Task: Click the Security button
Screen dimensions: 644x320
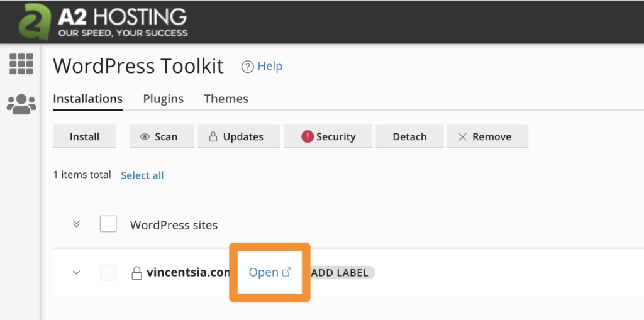Action: (328, 136)
